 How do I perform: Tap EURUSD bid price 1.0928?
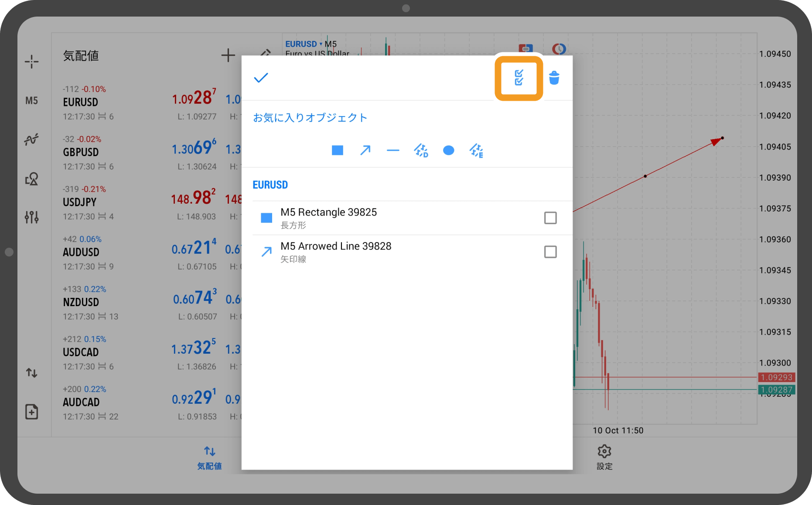pyautogui.click(x=194, y=98)
